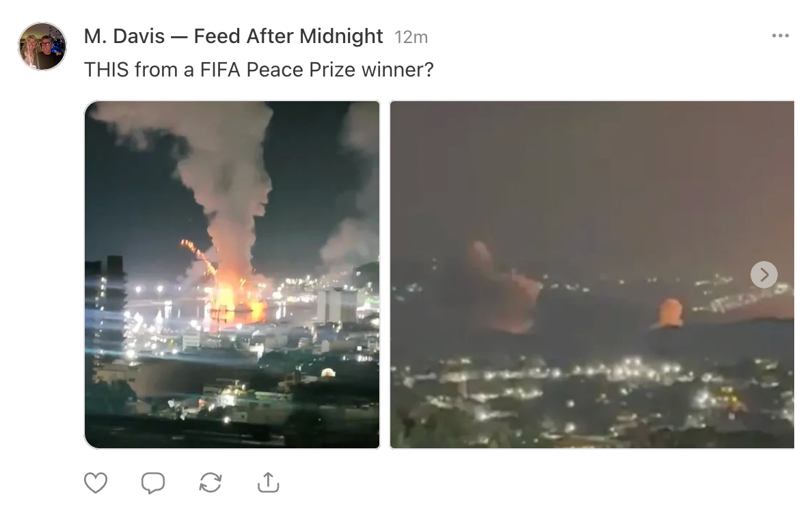This screenshot has height=518, width=812.
Task: Click the post text about FIFA Peace Prize
Action: pos(258,69)
